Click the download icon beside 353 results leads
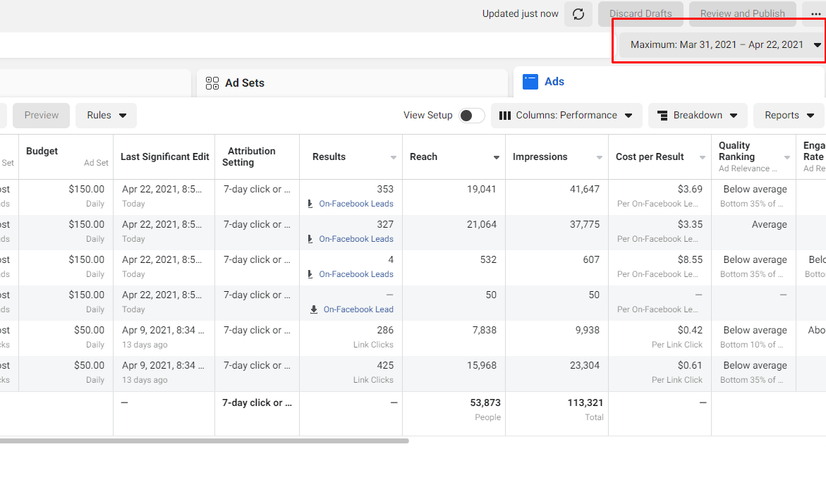Screen dimensions: 826x504 (310, 204)
